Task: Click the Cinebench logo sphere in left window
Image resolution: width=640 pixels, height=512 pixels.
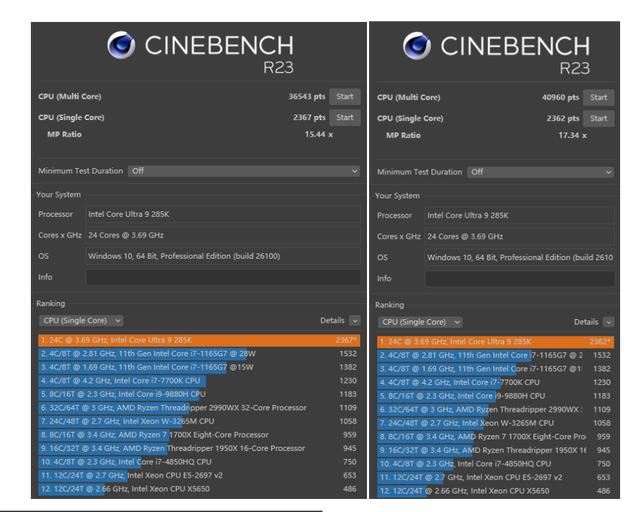Action: pos(121,45)
